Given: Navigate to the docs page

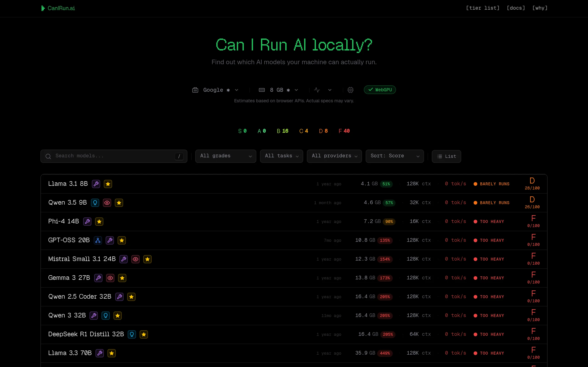Looking at the screenshot, I should (516, 8).
